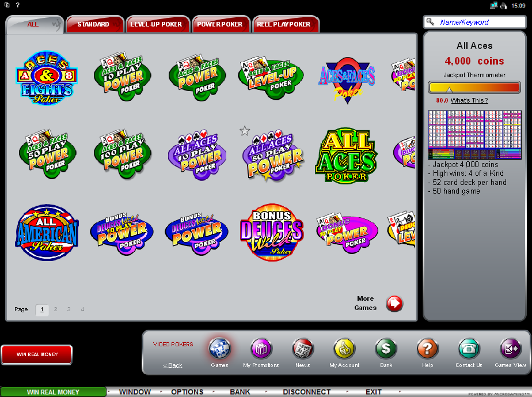Go to page 2
Image resolution: width=532 pixels, height=397 pixels.
coord(55,309)
